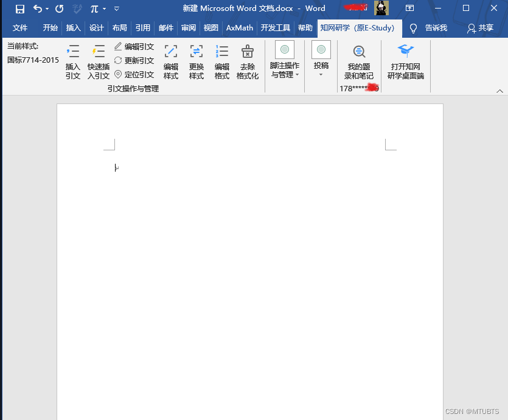
Task: Click the user profile avatar picture
Action: coord(381,8)
